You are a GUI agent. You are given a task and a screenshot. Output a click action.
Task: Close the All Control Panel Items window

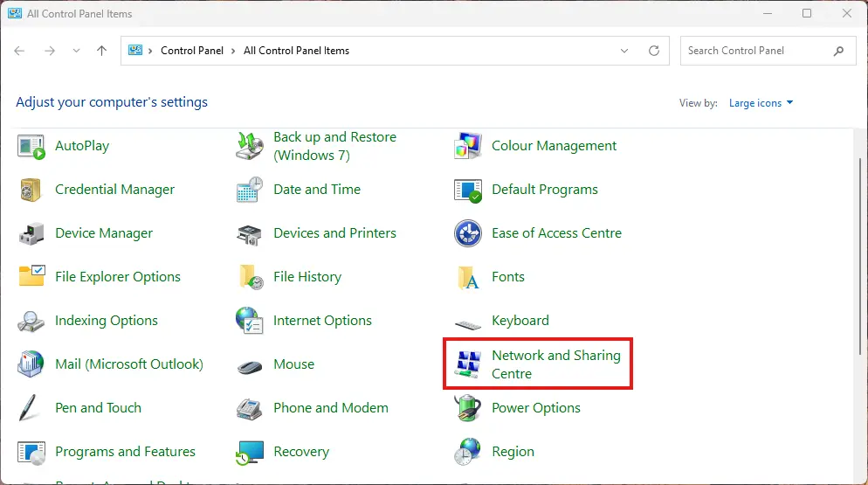[x=847, y=13]
